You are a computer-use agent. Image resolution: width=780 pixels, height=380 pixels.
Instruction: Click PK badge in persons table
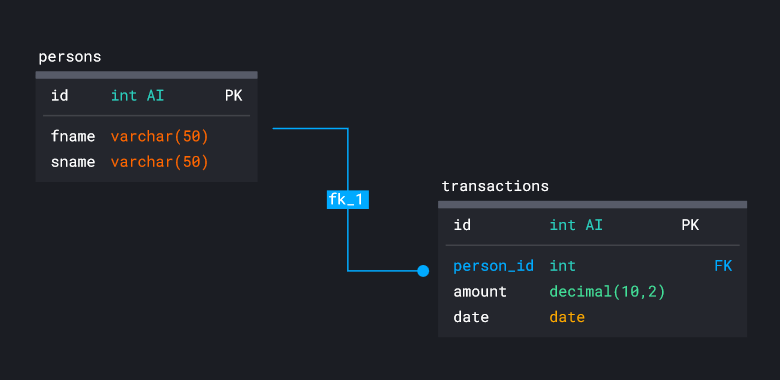[x=233, y=96]
